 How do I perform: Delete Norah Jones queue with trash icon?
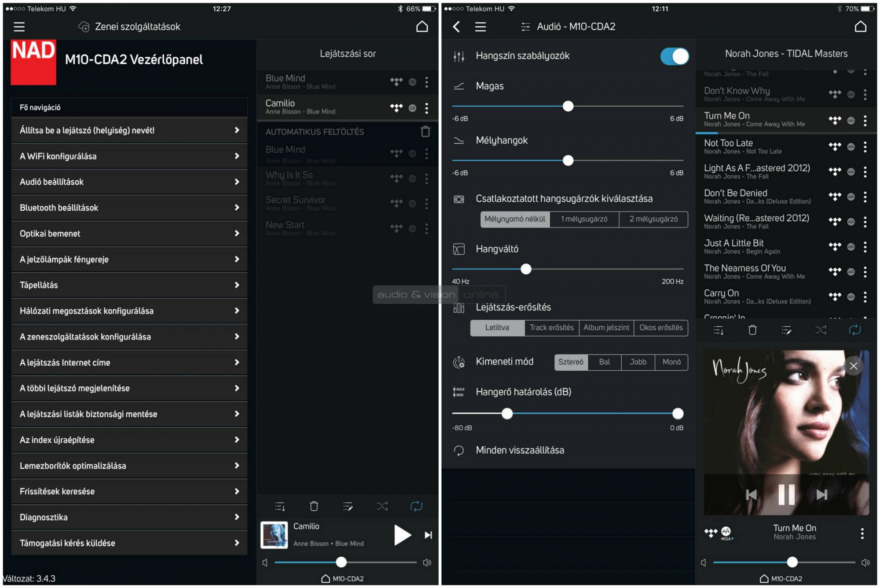point(752,330)
